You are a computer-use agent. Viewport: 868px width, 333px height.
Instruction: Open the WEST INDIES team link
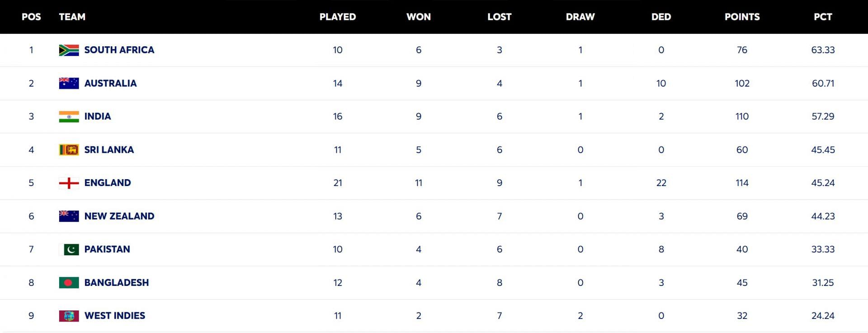click(x=115, y=316)
